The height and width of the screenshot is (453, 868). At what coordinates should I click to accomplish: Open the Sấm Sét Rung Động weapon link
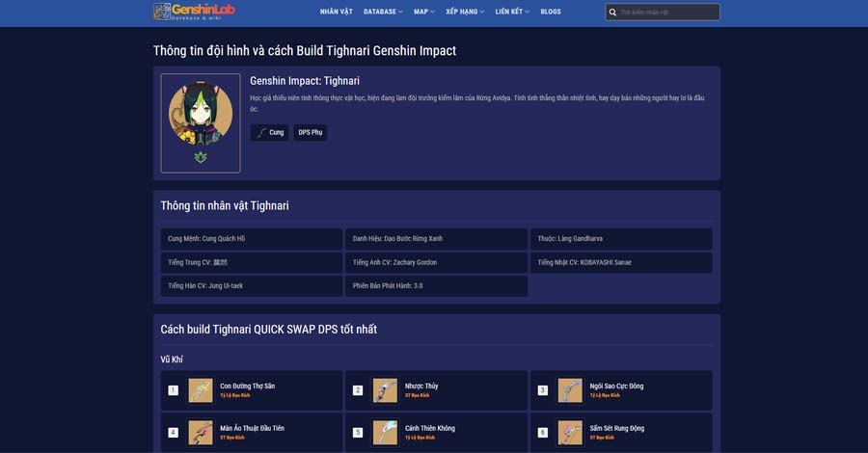(x=616, y=428)
